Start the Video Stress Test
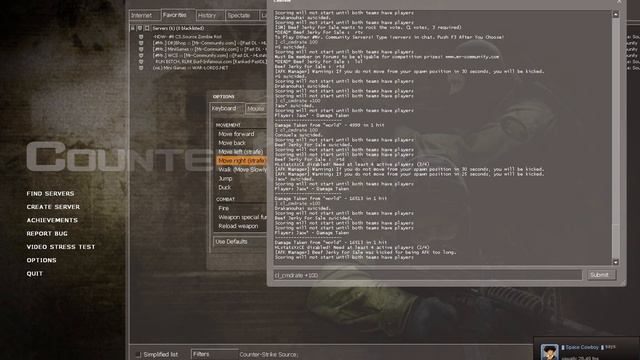The image size is (640, 360). pos(61,247)
